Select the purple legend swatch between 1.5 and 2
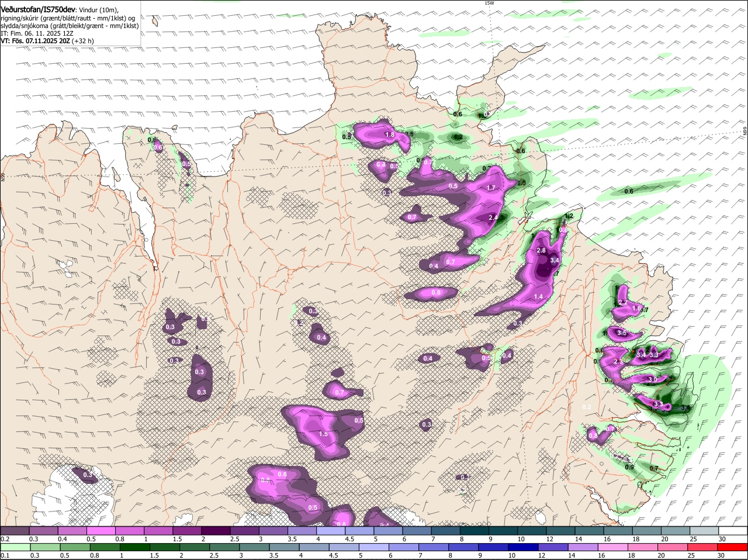The image size is (748, 560). pyautogui.click(x=188, y=531)
